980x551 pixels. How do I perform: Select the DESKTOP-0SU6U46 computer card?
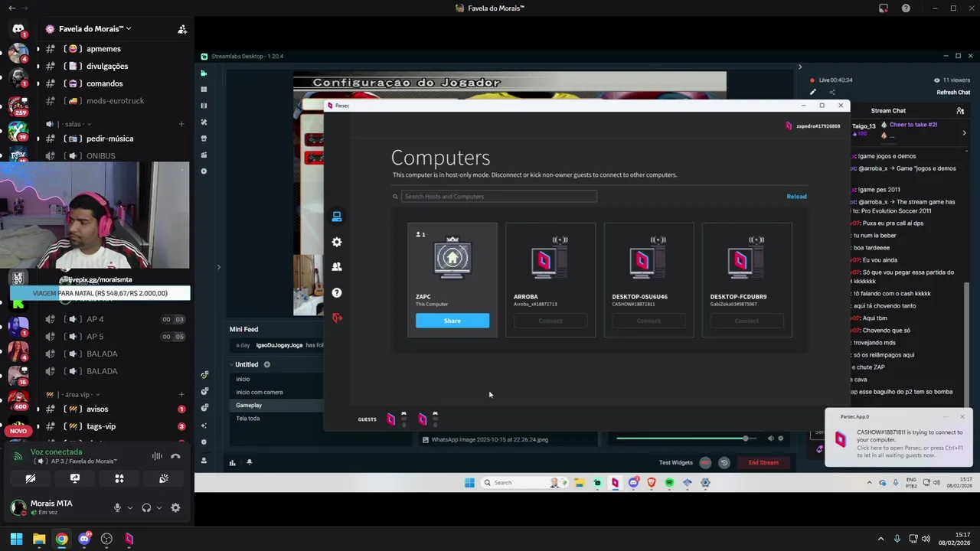click(648, 280)
